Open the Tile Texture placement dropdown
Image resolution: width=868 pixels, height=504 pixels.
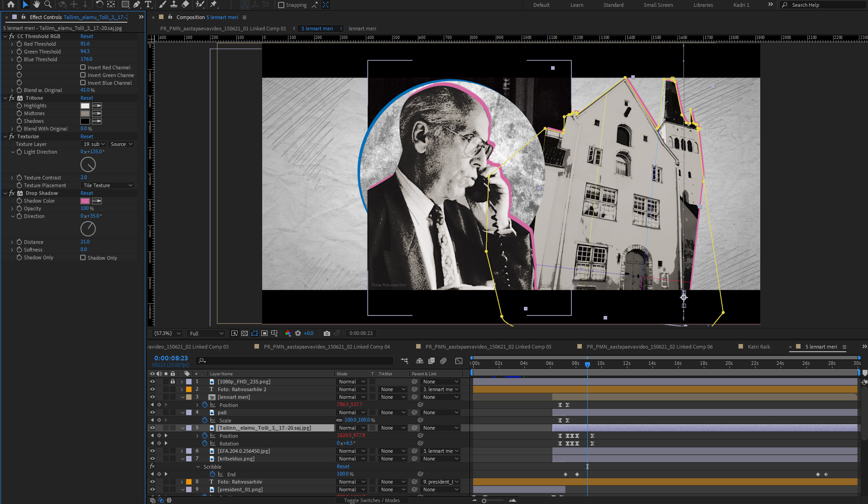pos(108,185)
